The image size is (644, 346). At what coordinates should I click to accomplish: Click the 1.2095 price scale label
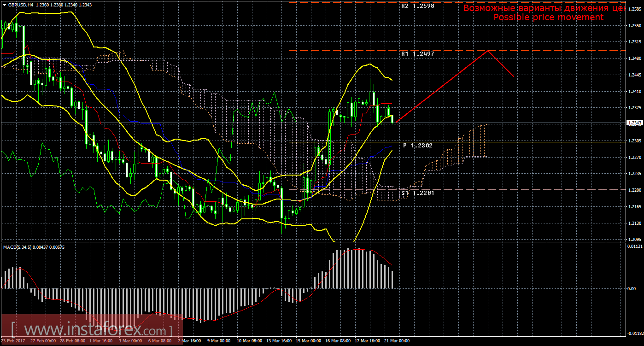coord(635,240)
